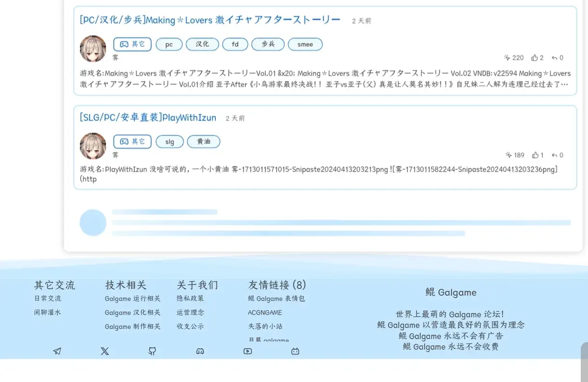Open the Galgame 运行相关 footer link
The width and height of the screenshot is (588, 382).
(133, 299)
